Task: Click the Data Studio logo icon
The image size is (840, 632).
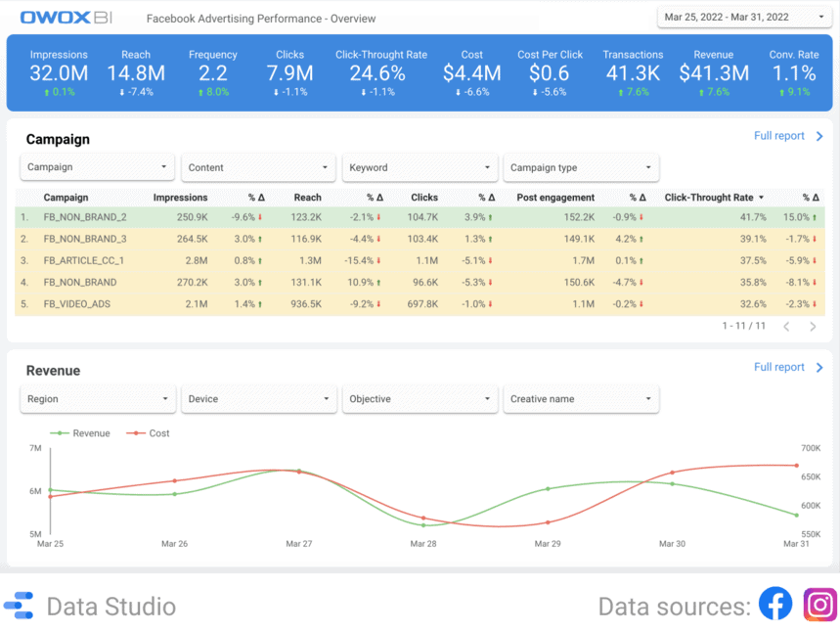Action: [20, 607]
